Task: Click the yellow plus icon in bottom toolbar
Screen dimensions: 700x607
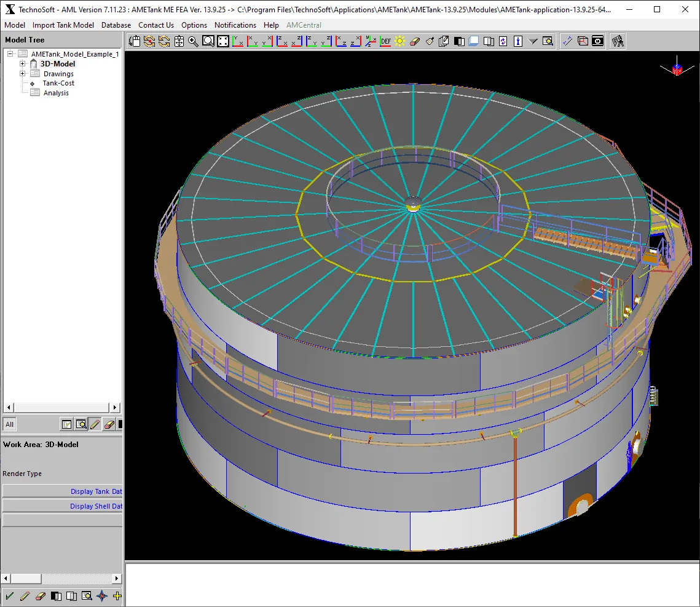Action: pos(117,596)
